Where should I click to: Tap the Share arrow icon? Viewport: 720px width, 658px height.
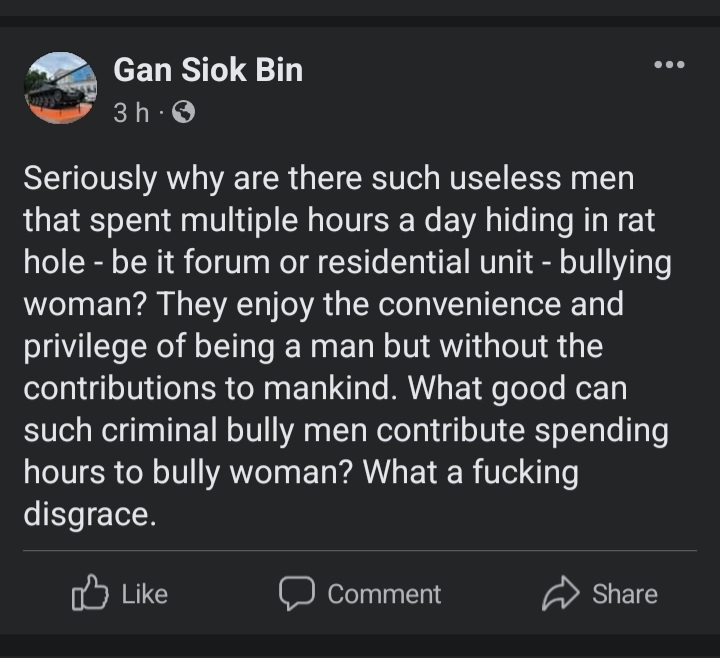click(x=560, y=594)
